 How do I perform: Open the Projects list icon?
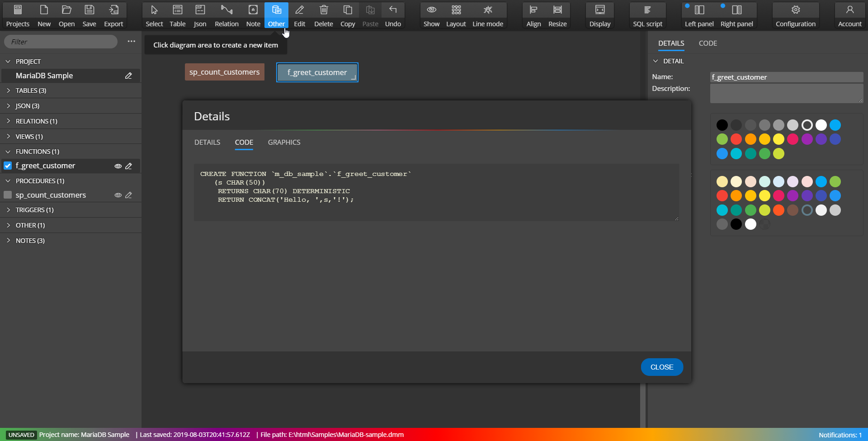point(18,16)
